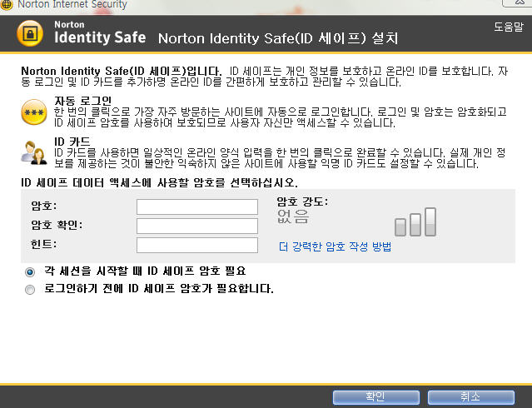Image resolution: width=532 pixels, height=408 pixels.
Task: Click the ID 카드 heading
Action: [72, 142]
